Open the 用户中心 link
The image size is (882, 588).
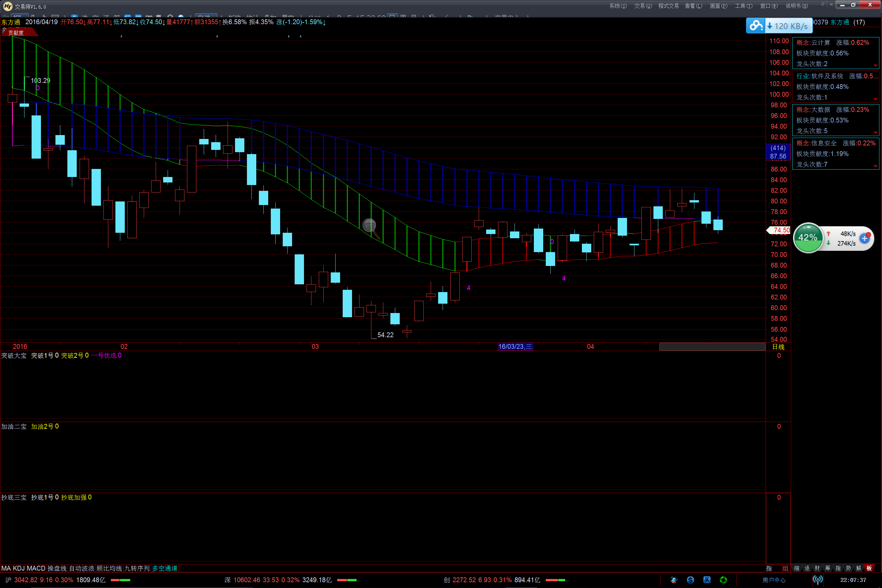[x=774, y=580]
